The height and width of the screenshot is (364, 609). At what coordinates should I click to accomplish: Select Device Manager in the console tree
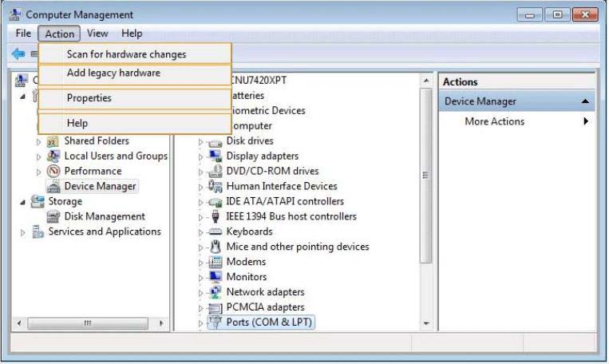click(100, 187)
